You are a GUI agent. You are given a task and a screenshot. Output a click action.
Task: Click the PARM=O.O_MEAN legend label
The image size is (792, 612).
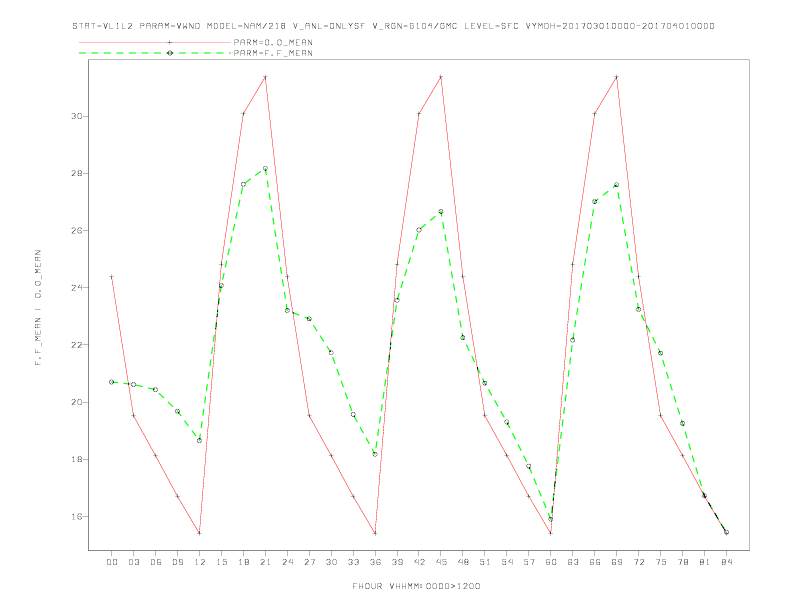pos(273,42)
